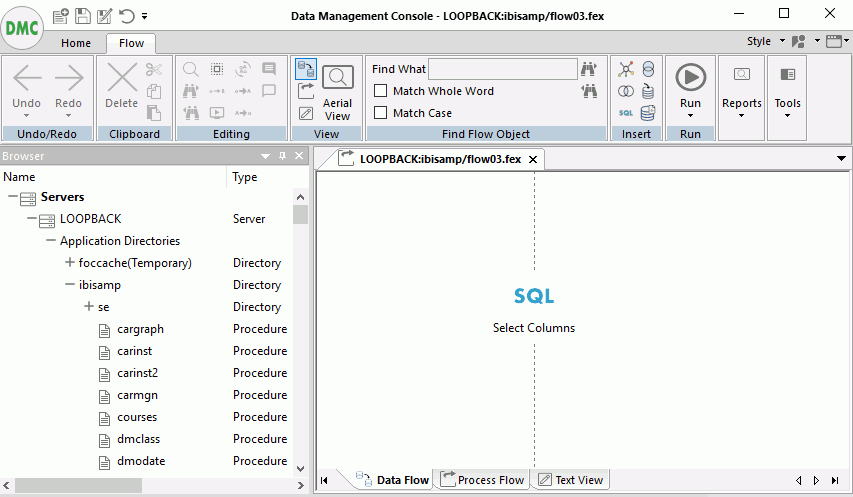Close the flow03.fex document tab
853x497 pixels.
(533, 159)
